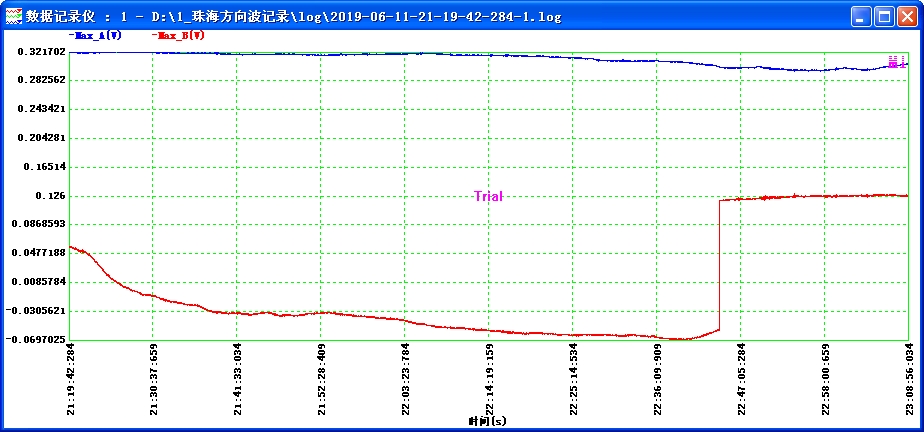Select the blue Max_A(V) legend entry
924x432 pixels.
pyautogui.click(x=97, y=35)
